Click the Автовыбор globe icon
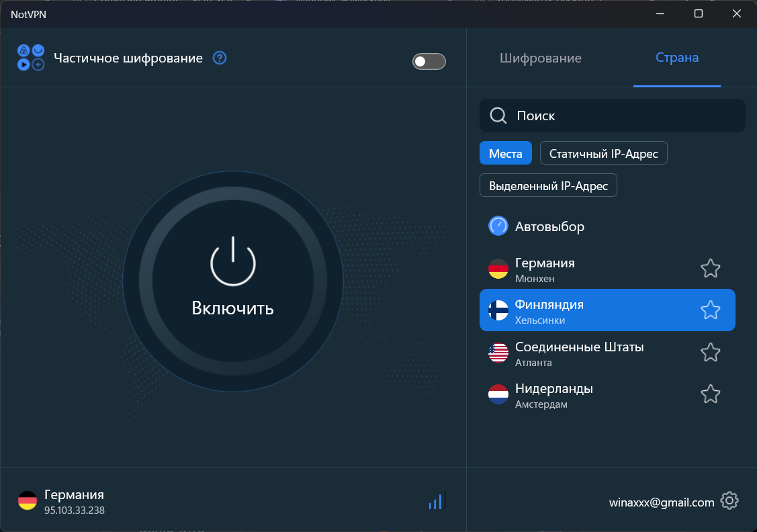 (x=498, y=226)
